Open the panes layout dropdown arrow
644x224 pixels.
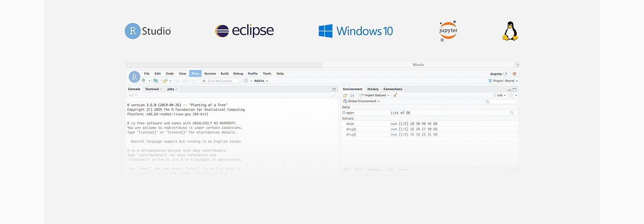pyautogui.click(x=251, y=81)
